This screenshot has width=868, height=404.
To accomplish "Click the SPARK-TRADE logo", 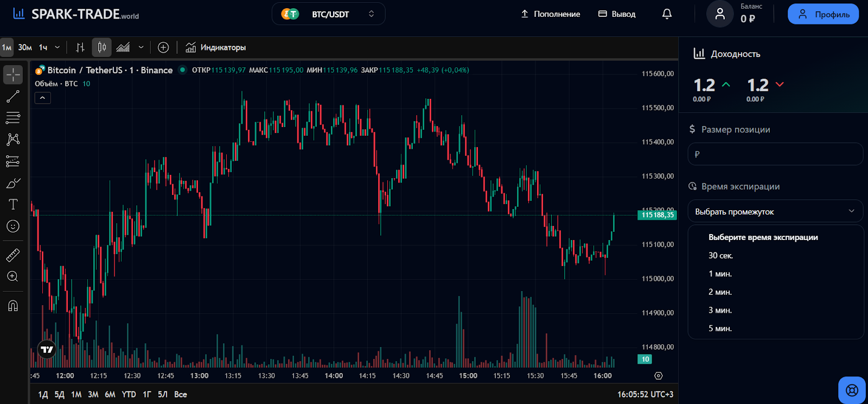I will click(76, 14).
